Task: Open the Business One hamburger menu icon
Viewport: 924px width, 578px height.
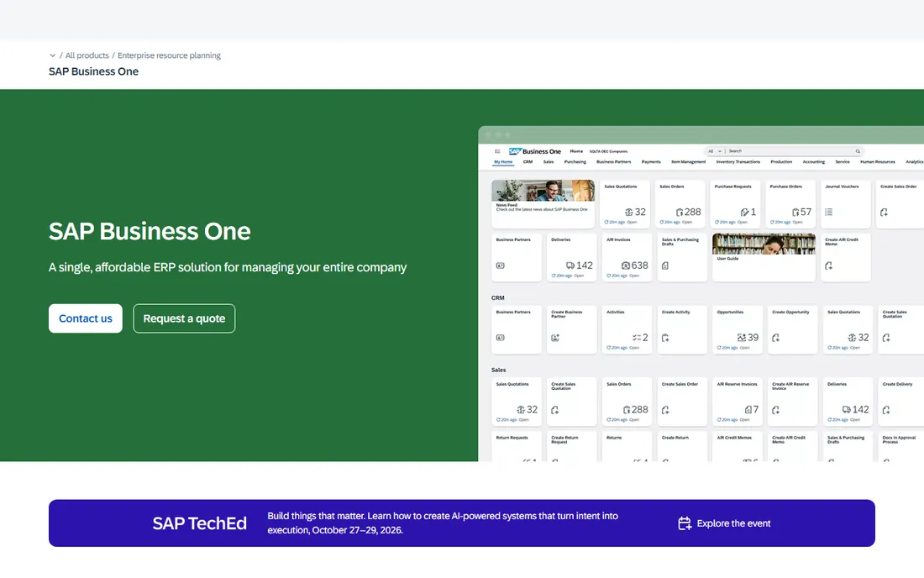Action: (x=497, y=151)
